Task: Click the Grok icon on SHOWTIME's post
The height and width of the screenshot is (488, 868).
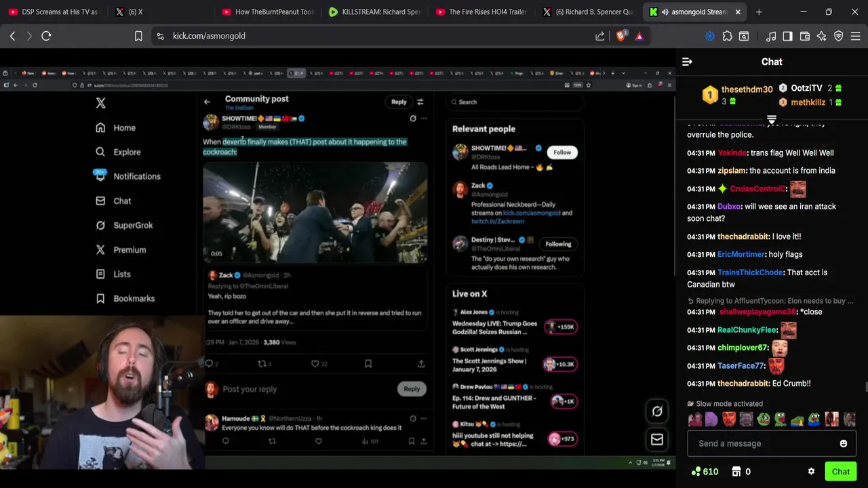Action: (412, 119)
